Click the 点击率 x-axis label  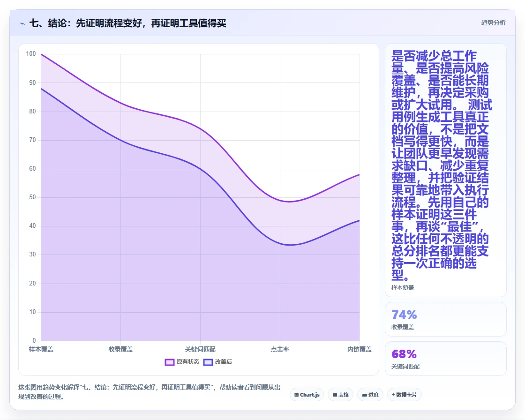[280, 349]
